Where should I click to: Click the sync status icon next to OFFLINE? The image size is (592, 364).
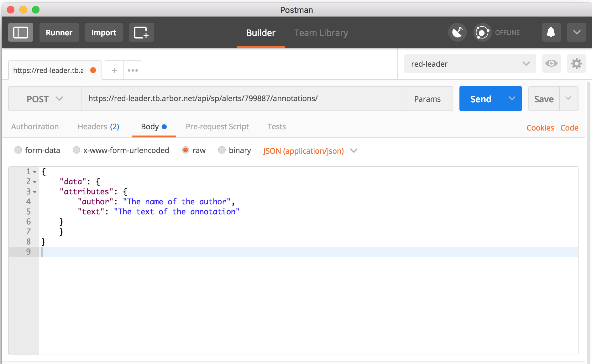482,32
